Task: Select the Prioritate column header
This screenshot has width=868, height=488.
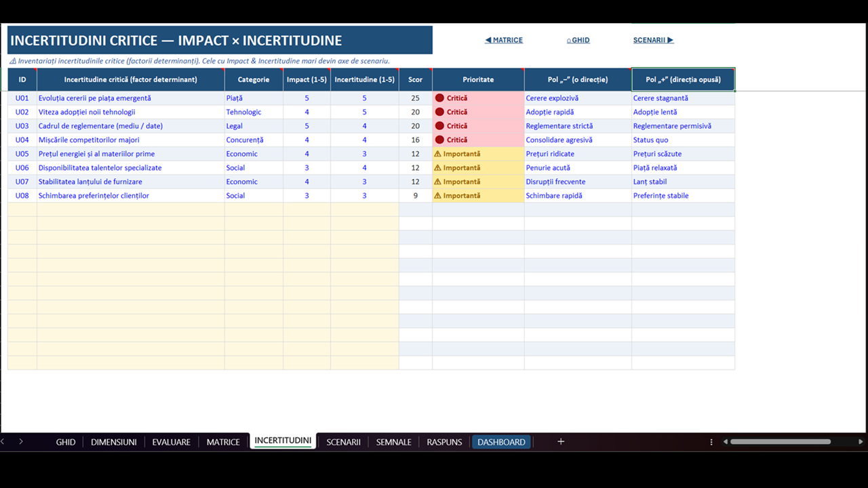Action: point(478,79)
